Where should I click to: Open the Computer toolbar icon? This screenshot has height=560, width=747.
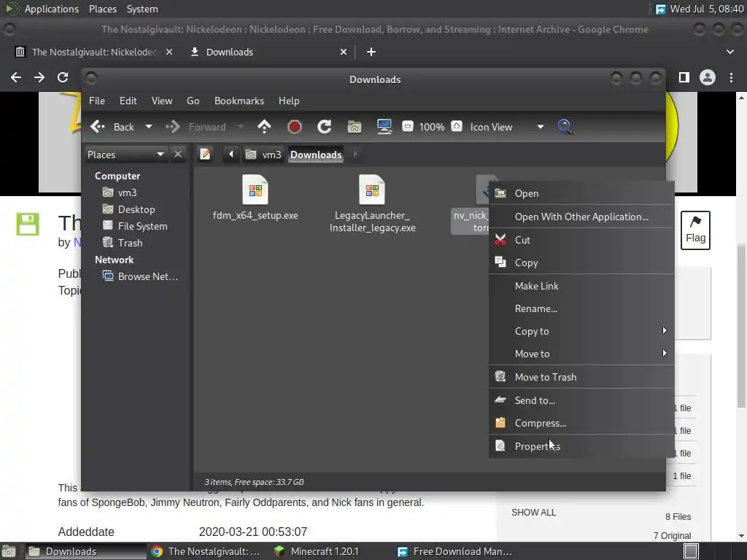(384, 127)
